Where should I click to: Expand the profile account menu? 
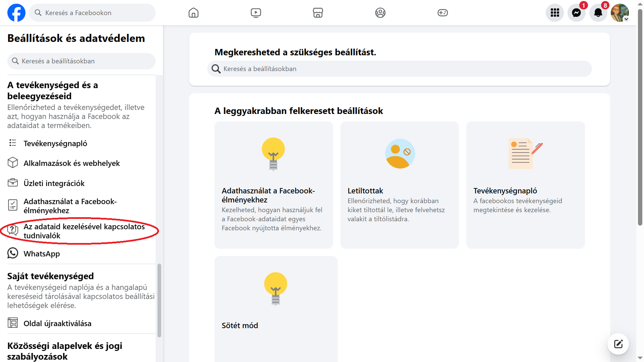tap(620, 13)
